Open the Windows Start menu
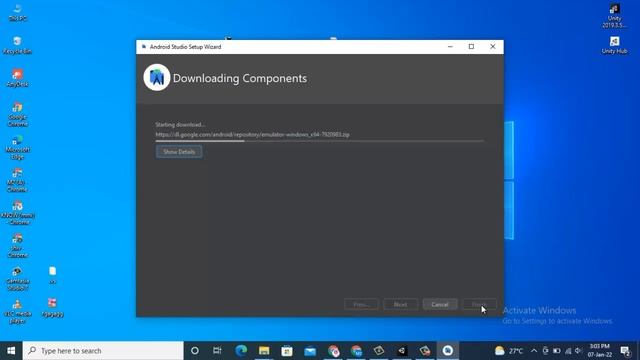Screen dimensions: 640x360 pyautogui.click(x=11, y=351)
